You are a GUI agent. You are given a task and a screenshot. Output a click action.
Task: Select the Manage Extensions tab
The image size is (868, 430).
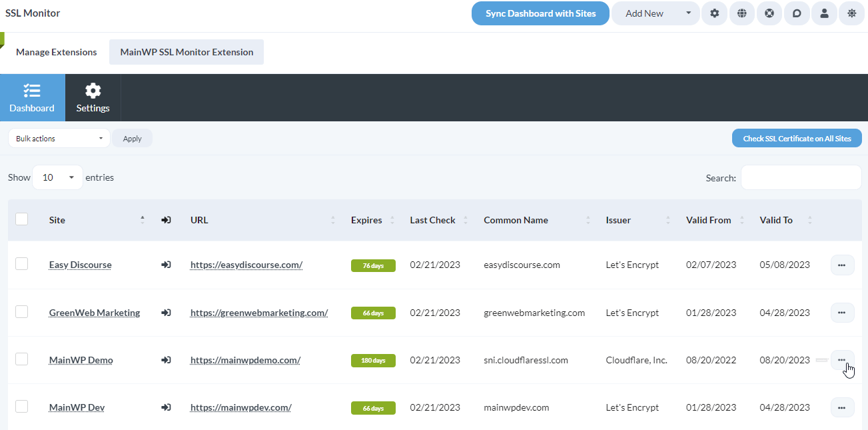(56, 51)
